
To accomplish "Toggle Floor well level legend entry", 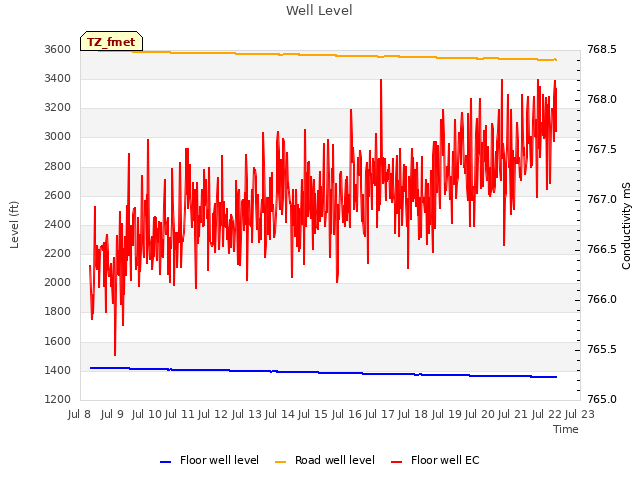I will pyautogui.click(x=209, y=460).
